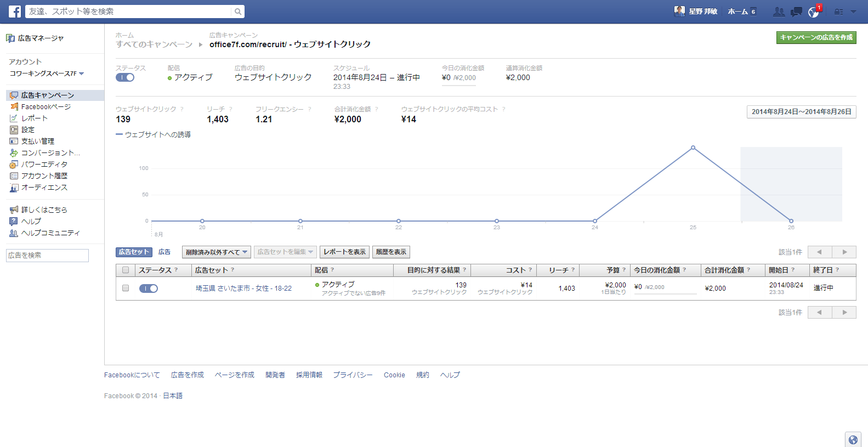
Task: Click the コンバージョン sidebar icon
Action: (x=14, y=153)
